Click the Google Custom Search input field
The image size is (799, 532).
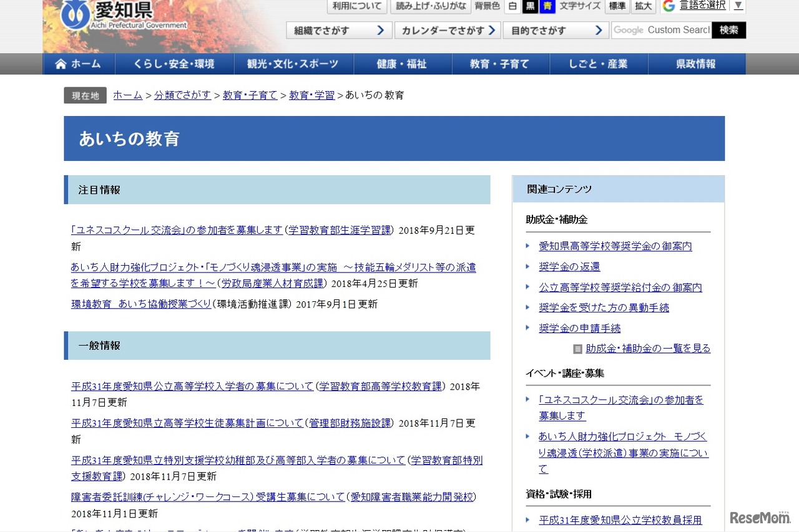661,31
